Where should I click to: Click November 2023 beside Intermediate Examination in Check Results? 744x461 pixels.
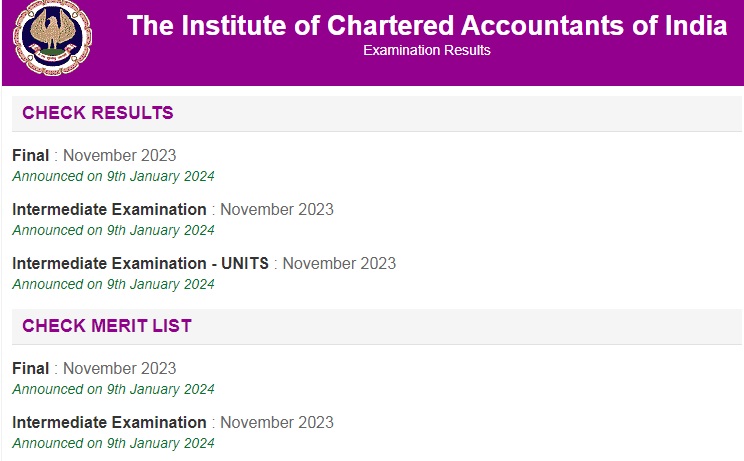point(277,210)
